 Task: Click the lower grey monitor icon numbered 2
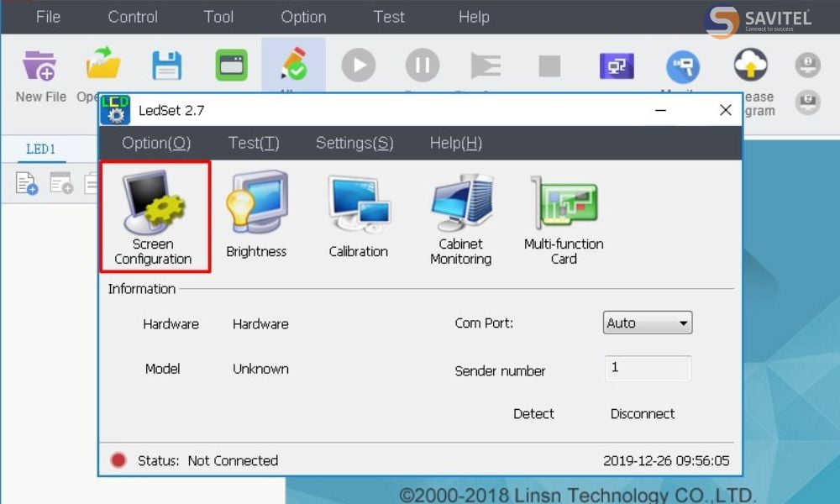(807, 102)
